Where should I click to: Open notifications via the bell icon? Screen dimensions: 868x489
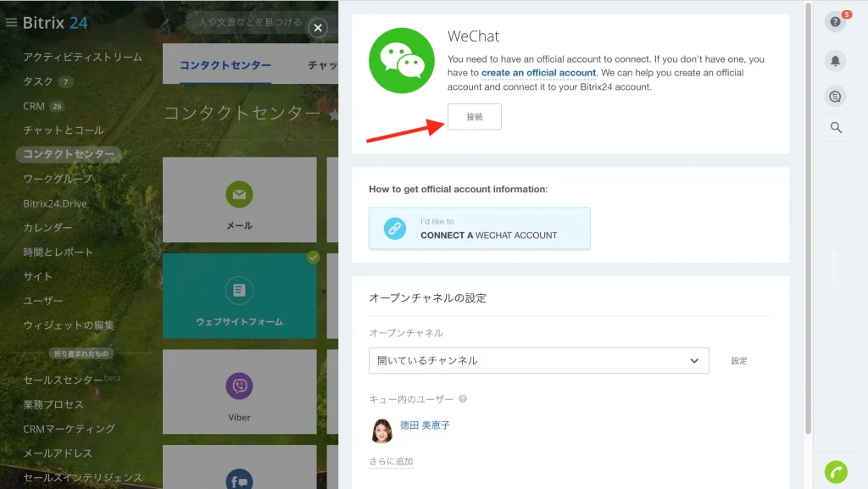click(x=835, y=61)
